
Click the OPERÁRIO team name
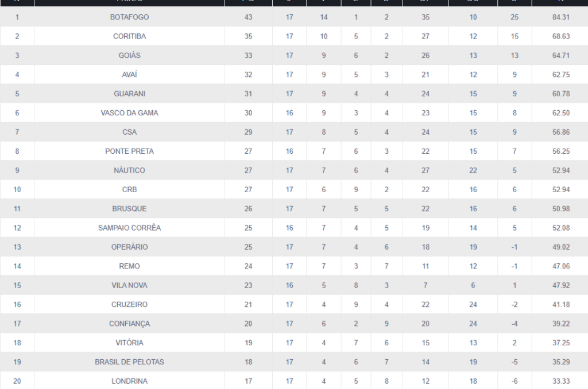(129, 247)
